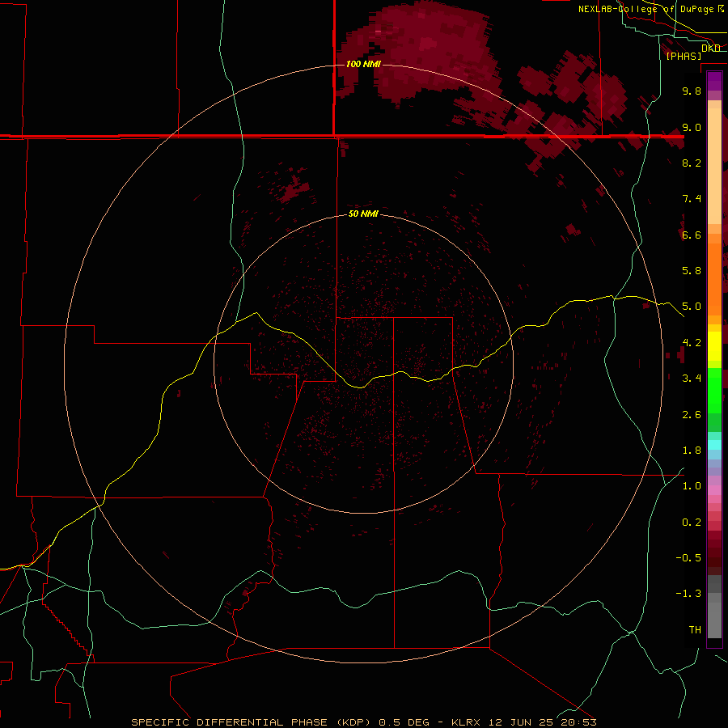Click the TH threshold label
Image resolution: width=728 pixels, height=728 pixels.
[x=695, y=630]
